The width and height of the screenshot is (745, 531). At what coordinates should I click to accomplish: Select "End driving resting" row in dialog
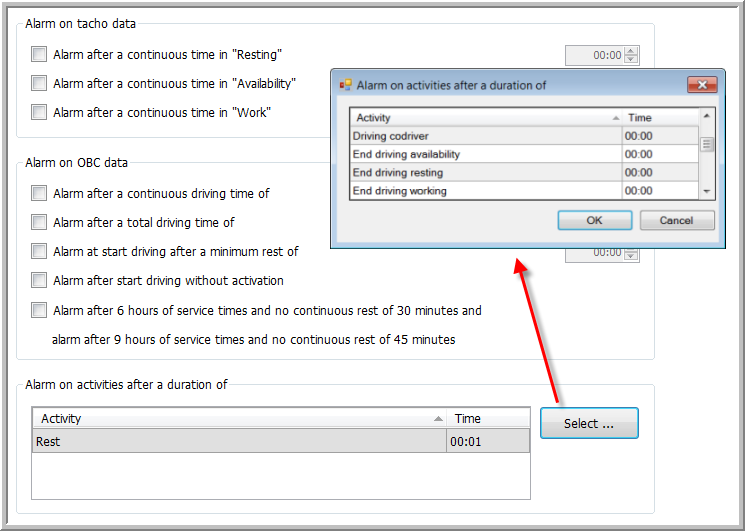point(485,173)
